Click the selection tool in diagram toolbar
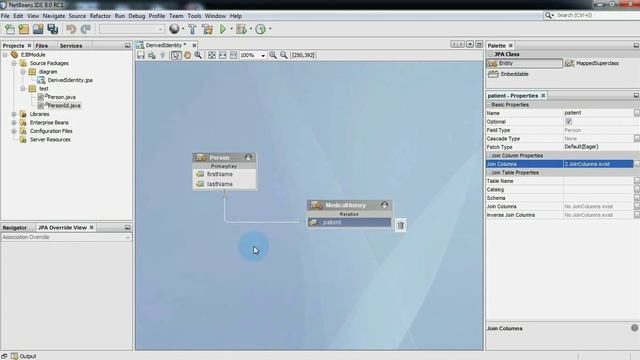The height and width of the screenshot is (360, 640). (176, 55)
